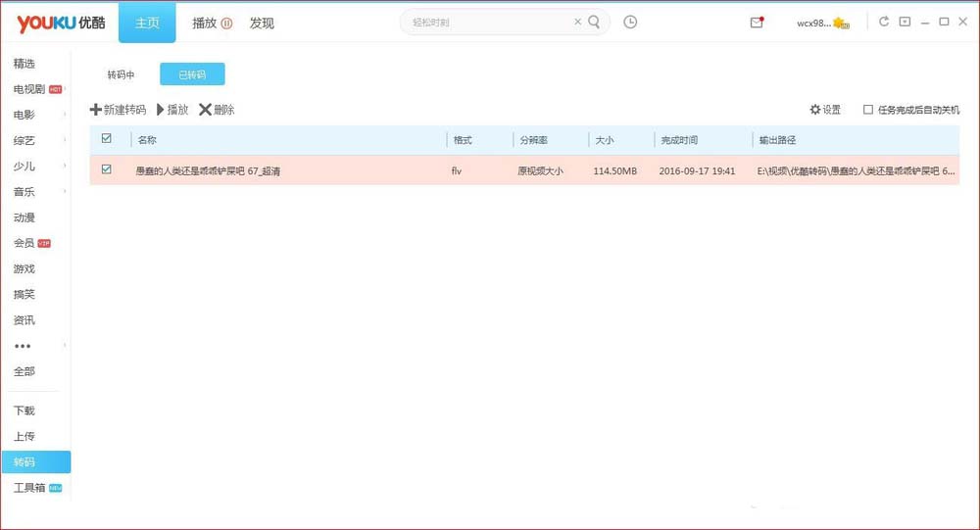Open the messages envelope icon
Viewport: 980px width, 530px height.
[x=757, y=23]
